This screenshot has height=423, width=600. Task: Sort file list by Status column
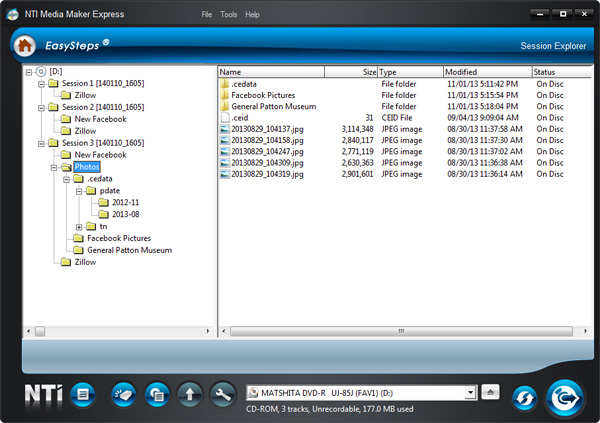point(562,72)
